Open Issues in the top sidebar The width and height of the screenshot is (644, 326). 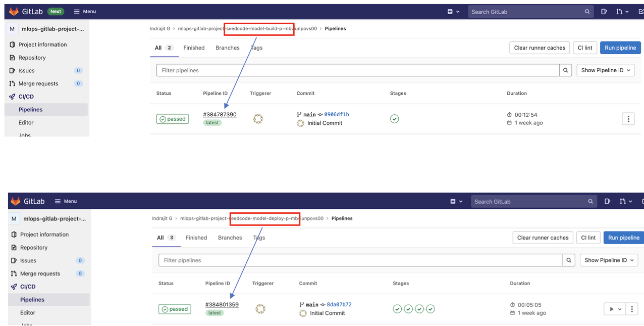(26, 71)
